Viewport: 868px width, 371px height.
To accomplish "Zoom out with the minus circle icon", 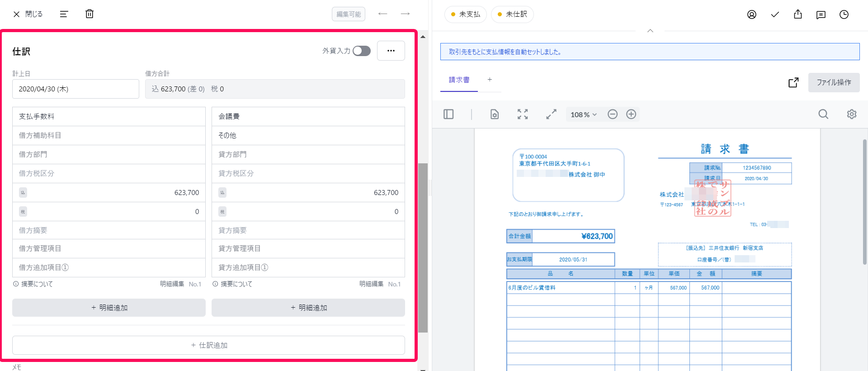I will pos(613,114).
